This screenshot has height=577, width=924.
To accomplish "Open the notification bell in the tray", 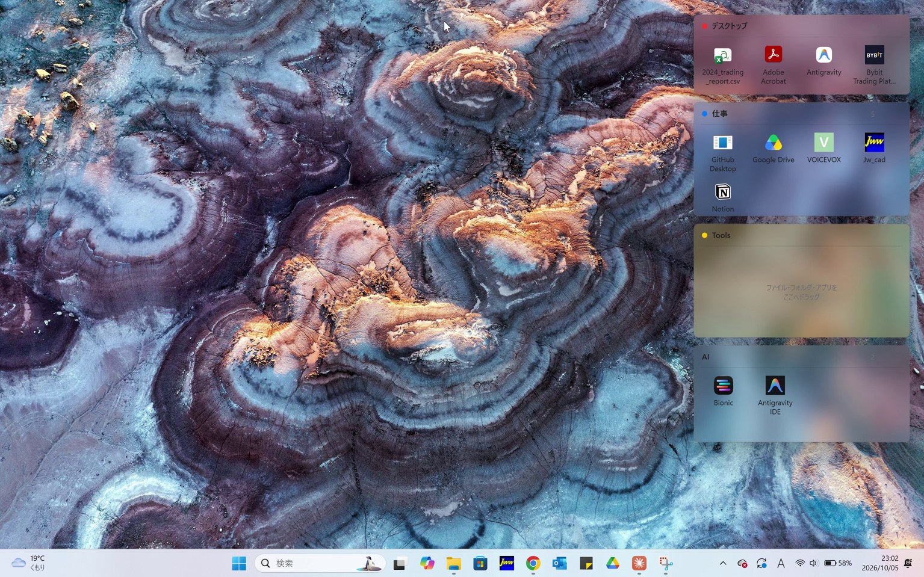I will pyautogui.click(x=908, y=563).
